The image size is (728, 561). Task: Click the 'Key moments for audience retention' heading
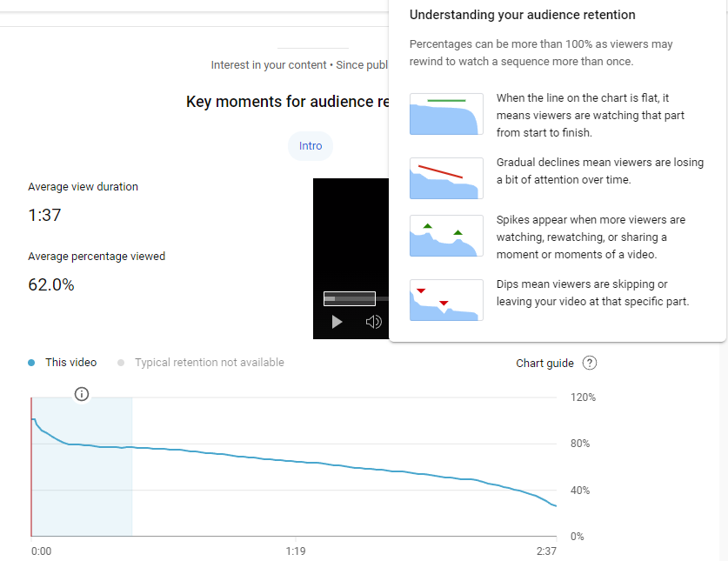point(287,102)
